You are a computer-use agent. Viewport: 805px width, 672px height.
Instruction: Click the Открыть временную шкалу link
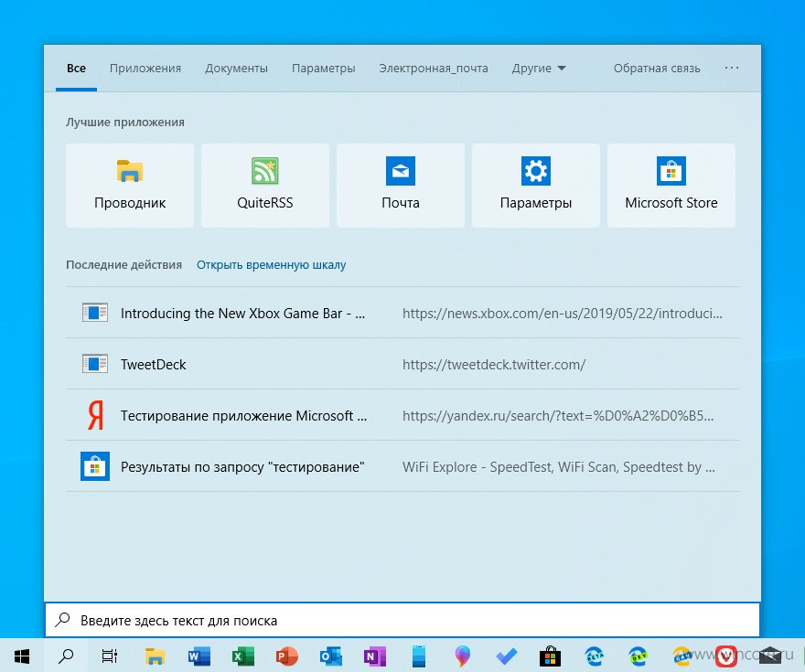point(271,265)
